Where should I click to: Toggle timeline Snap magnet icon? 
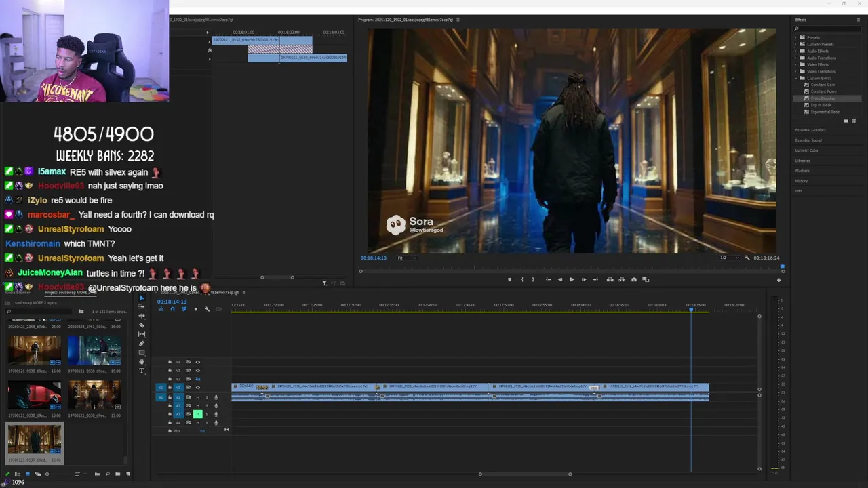coord(172,309)
